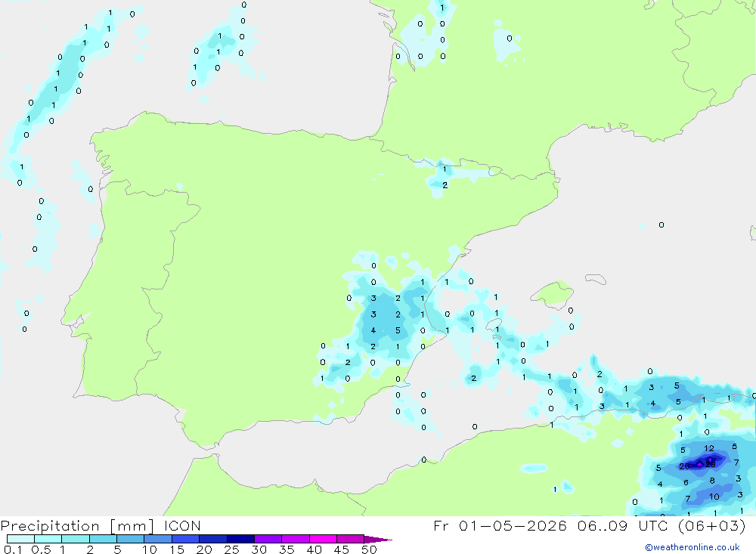
Task: Select the 5–10 mm legend color box
Action: pyautogui.click(x=131, y=539)
